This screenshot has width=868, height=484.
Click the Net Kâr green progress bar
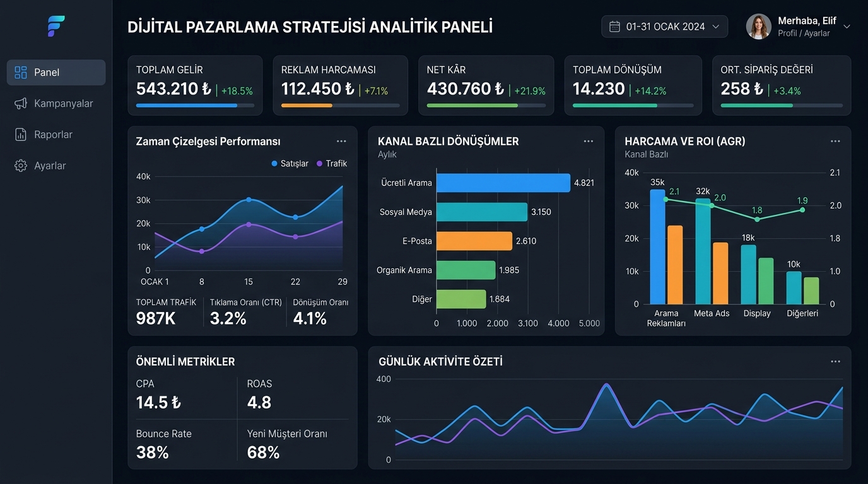pos(486,105)
